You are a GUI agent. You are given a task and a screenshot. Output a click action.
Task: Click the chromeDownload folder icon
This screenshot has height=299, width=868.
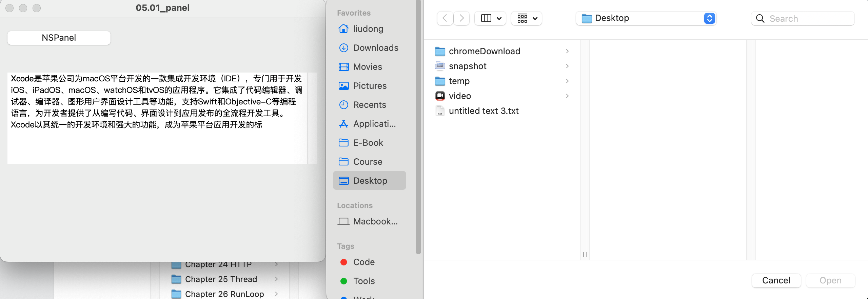click(x=440, y=51)
